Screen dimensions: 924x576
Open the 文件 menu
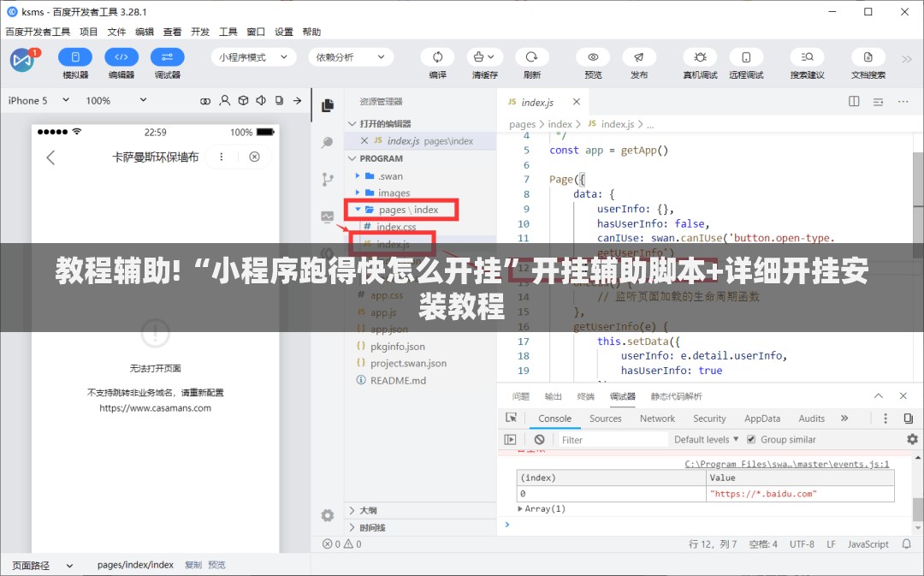click(x=116, y=32)
